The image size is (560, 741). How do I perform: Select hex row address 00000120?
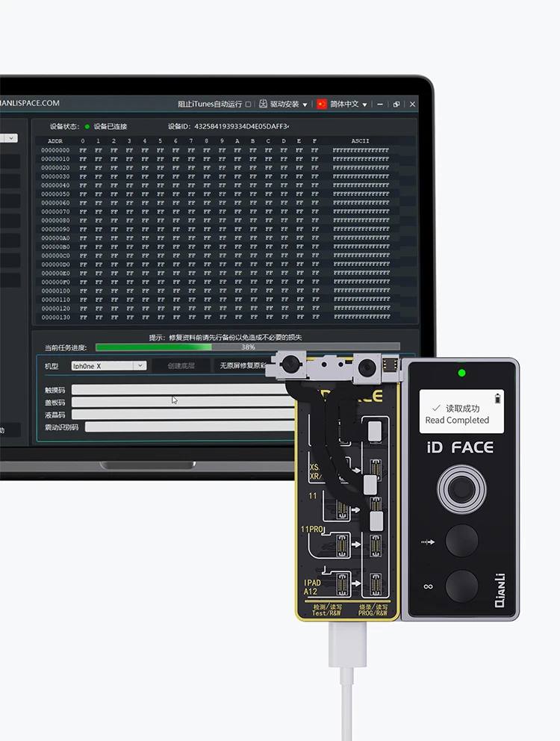(55, 309)
